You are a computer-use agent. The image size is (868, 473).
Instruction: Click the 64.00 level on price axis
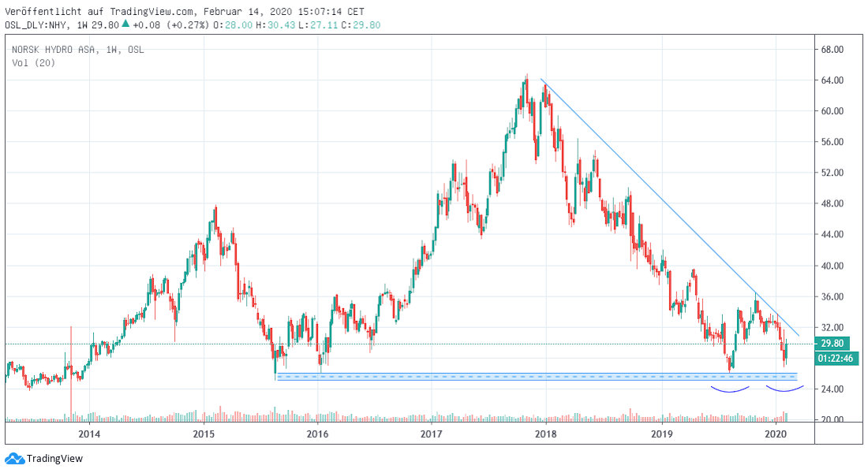click(x=832, y=80)
